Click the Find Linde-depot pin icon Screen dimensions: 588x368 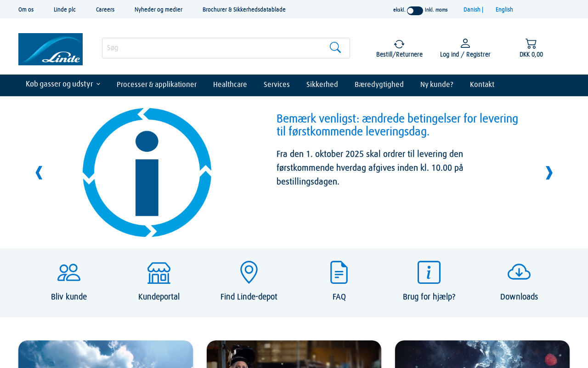pos(249,272)
